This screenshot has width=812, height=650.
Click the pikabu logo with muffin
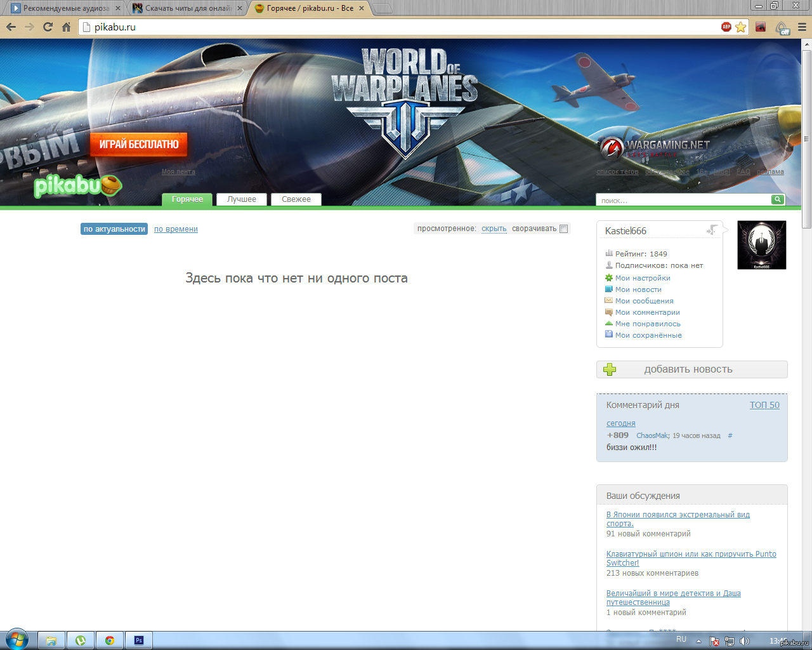[x=77, y=185]
